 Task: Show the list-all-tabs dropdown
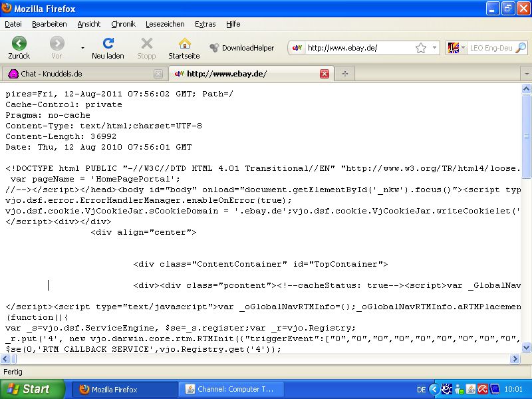pyautogui.click(x=526, y=74)
